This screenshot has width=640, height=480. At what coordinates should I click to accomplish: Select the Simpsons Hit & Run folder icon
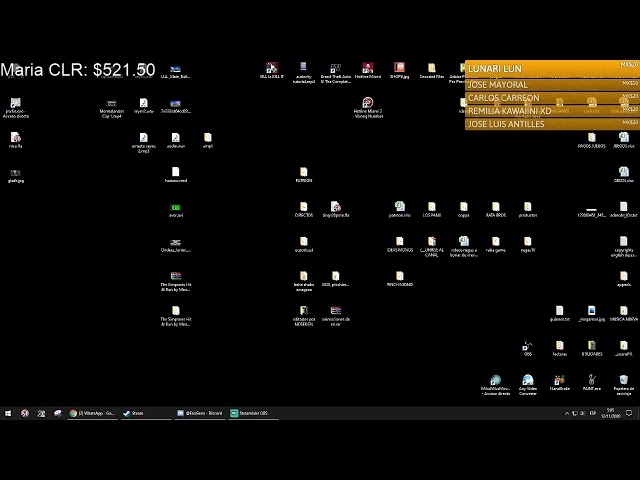click(176, 316)
